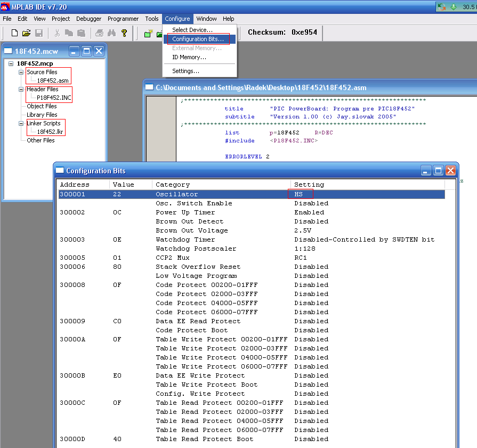Open the File menu
Screen dimensions: 477x448
point(7,19)
